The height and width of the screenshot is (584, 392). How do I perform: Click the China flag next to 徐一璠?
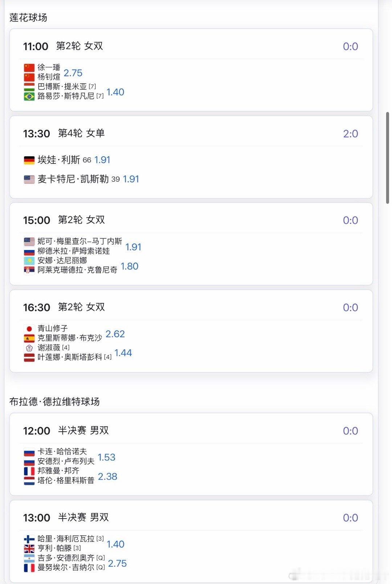click(29, 68)
